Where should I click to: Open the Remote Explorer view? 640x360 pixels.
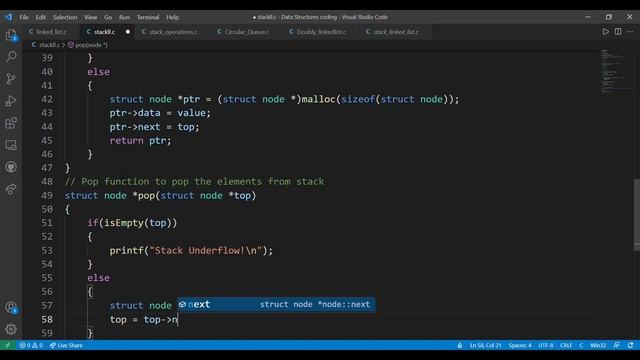[x=11, y=145]
